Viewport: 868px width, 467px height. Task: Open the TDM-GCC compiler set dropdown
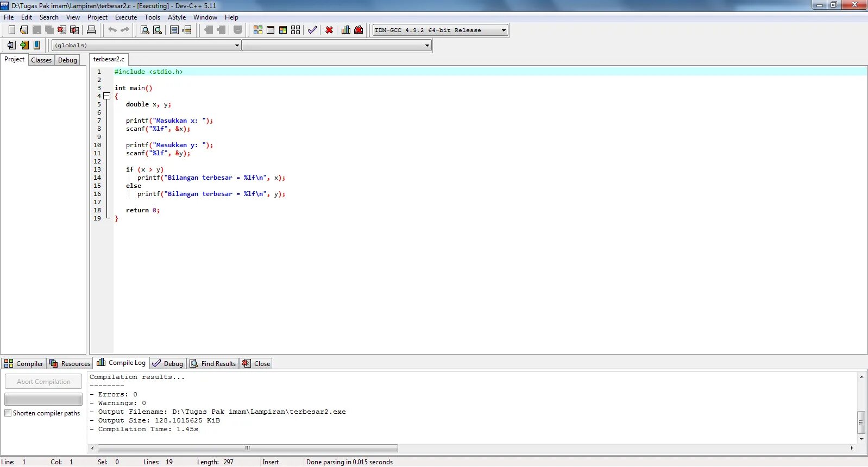coord(441,30)
